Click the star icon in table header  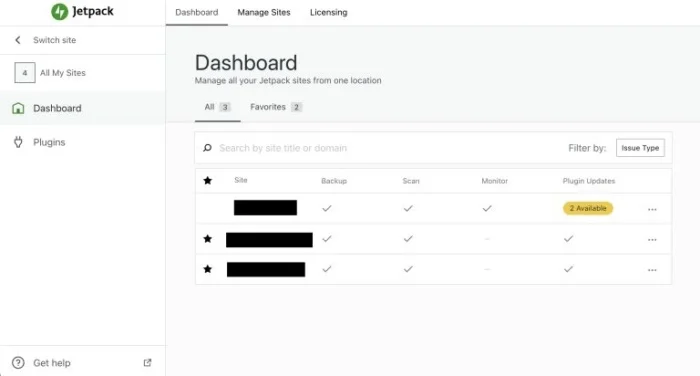(208, 180)
